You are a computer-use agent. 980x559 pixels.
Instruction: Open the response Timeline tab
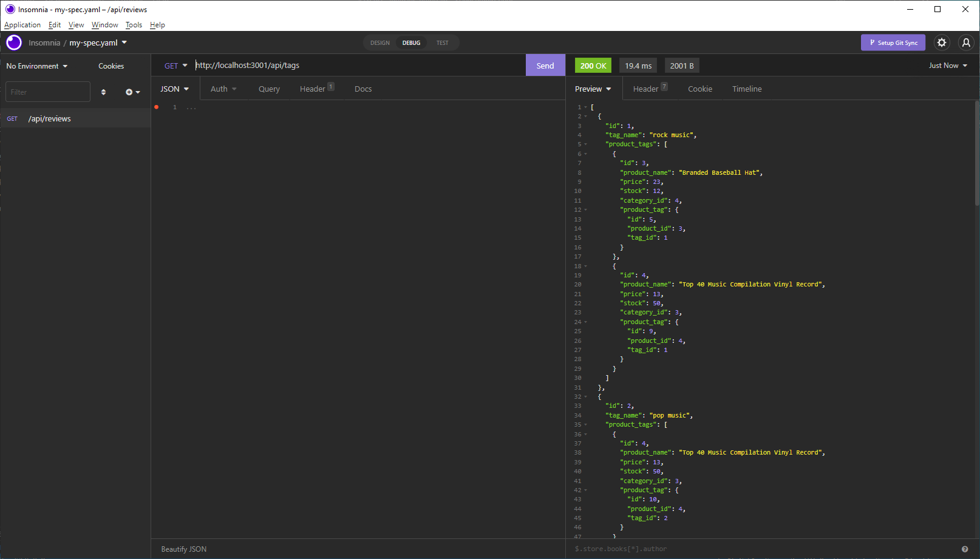click(747, 89)
